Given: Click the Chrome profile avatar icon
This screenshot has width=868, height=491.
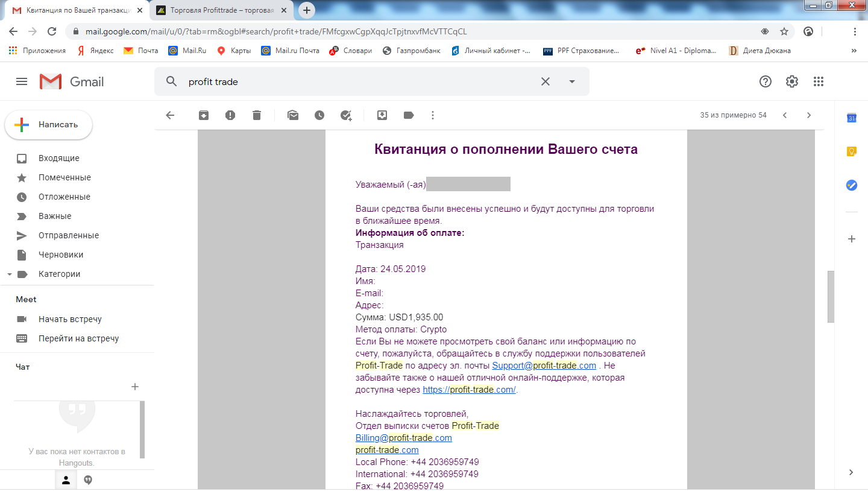Looking at the screenshot, I should pyautogui.click(x=810, y=31).
